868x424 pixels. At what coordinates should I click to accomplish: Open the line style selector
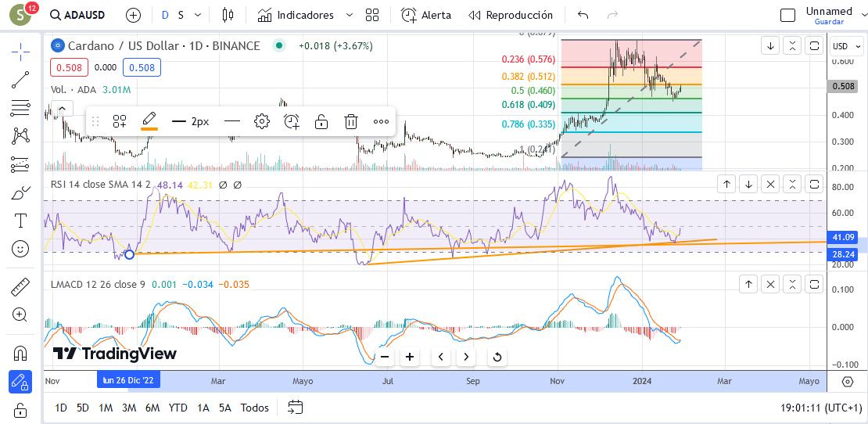pyautogui.click(x=232, y=121)
